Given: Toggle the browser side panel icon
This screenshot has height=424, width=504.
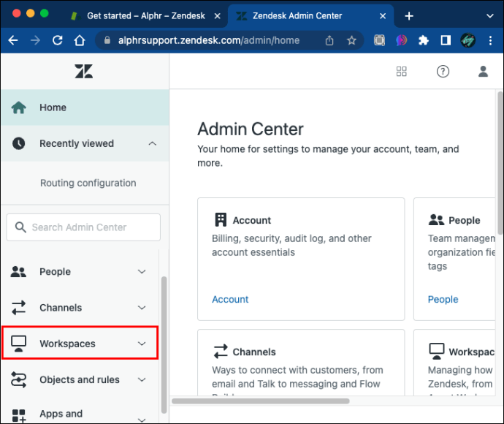Looking at the screenshot, I should pos(446,40).
